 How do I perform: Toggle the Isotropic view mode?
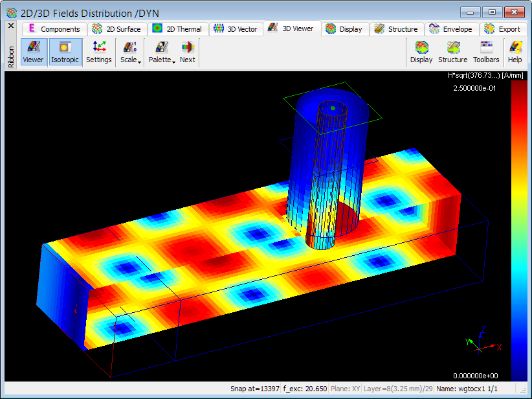tap(65, 52)
